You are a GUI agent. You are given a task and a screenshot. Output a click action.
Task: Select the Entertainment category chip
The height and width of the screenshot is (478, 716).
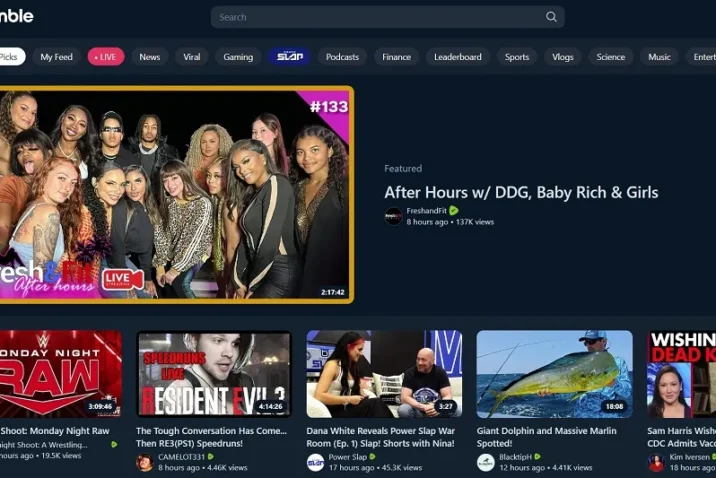coord(701,57)
